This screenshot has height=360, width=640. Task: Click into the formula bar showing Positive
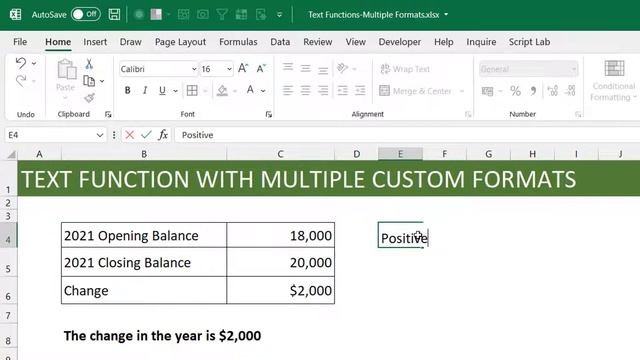point(407,135)
